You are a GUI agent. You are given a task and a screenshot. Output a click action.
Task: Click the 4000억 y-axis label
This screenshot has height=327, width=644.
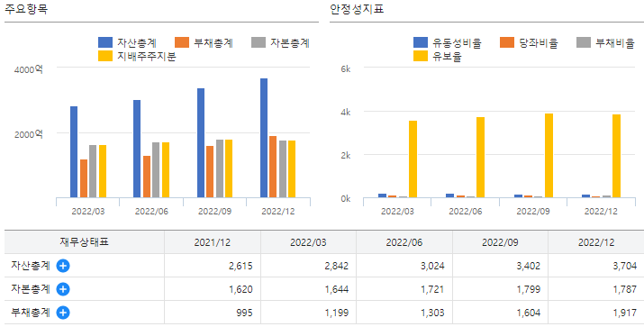29,69
